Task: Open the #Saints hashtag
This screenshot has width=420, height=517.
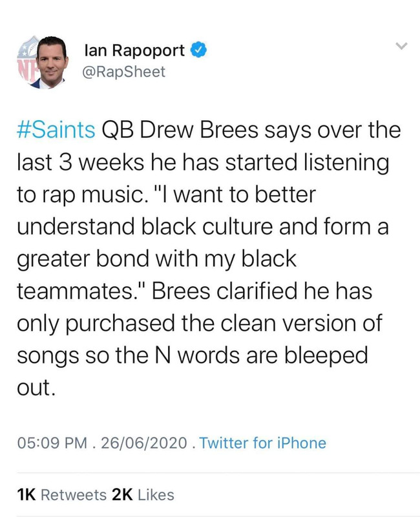Action: [x=56, y=130]
